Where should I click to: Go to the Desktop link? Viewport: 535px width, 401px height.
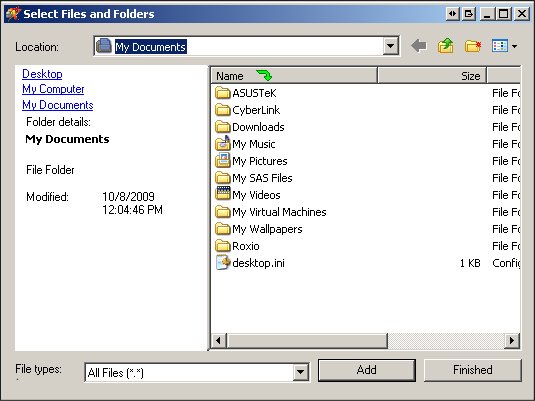coord(42,74)
